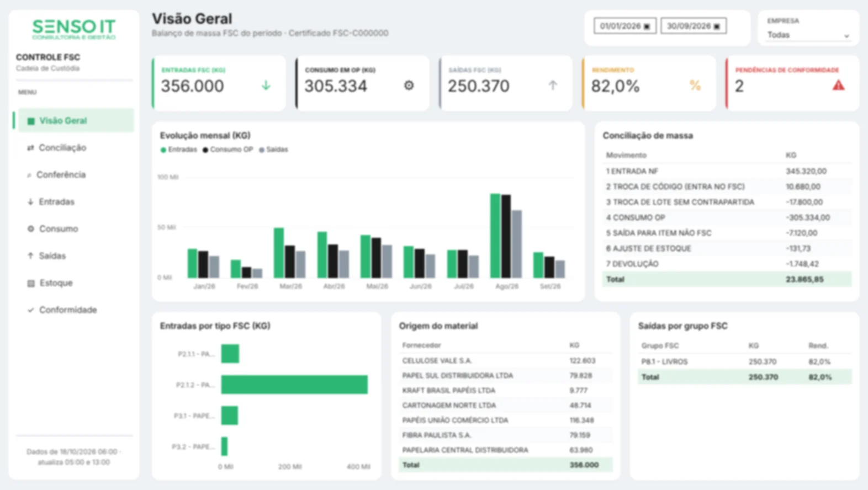Click the Senso IT logo
This screenshot has width=868, height=490.
74,29
